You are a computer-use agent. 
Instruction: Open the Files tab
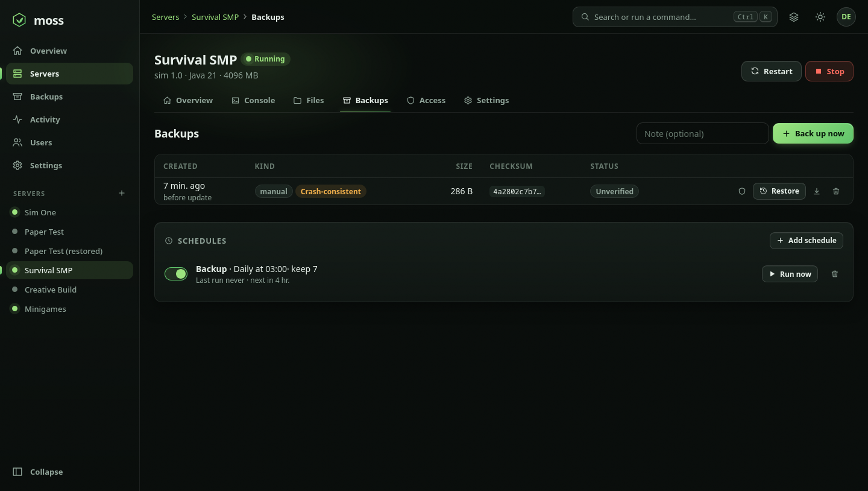tap(309, 100)
